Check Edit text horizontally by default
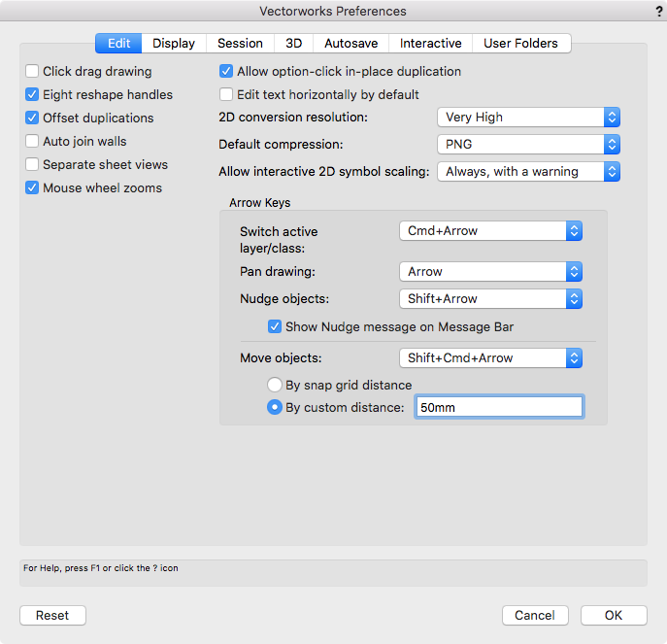Viewport: 667px width, 644px height. pos(226,94)
